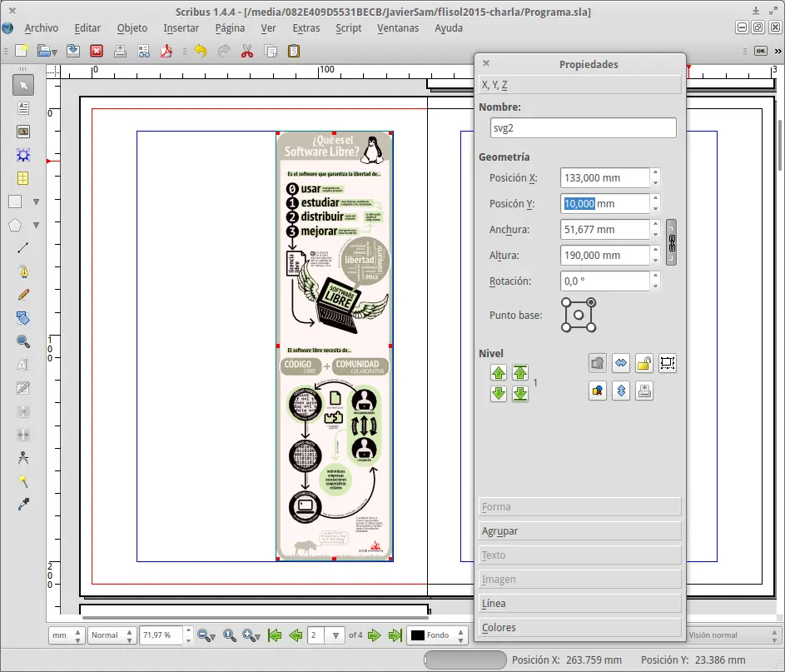Click the red close document icon
Viewport: 785px width, 672px height.
point(97,51)
